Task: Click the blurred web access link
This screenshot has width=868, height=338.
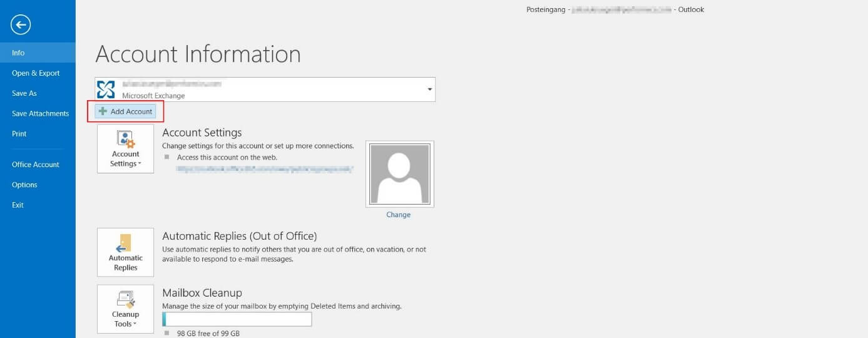Action: [x=265, y=169]
